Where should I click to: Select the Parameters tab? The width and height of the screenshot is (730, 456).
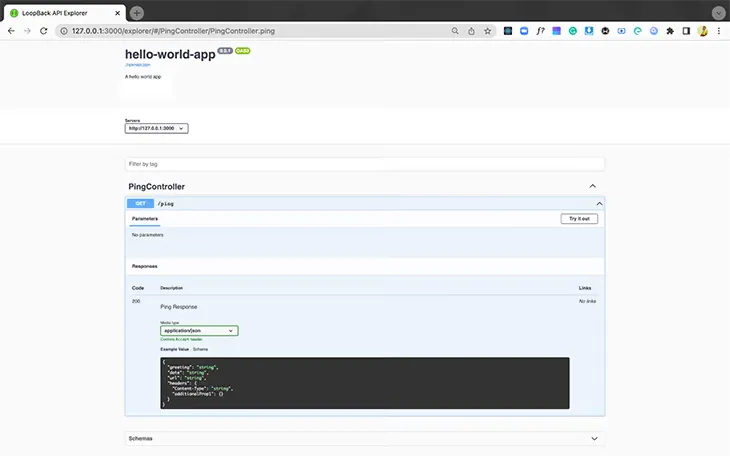click(145, 218)
